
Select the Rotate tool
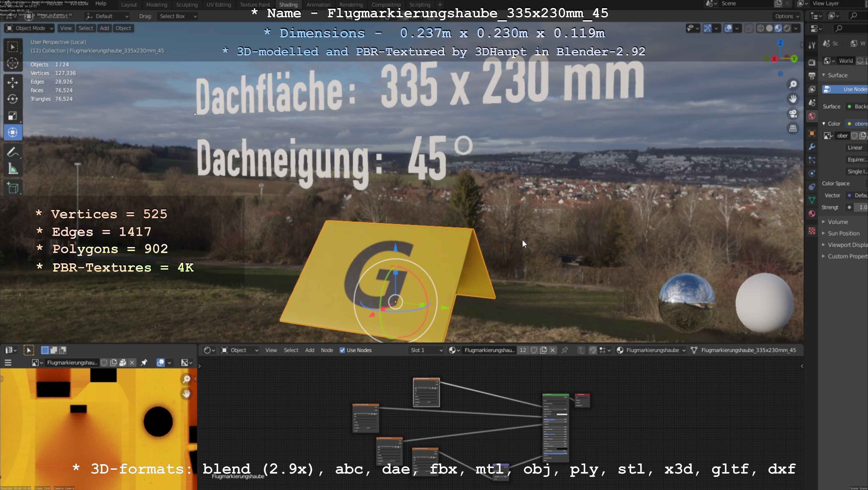[x=12, y=99]
